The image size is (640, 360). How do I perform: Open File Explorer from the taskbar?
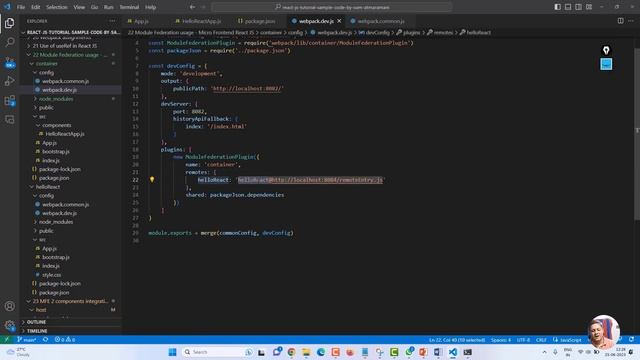click(306, 352)
